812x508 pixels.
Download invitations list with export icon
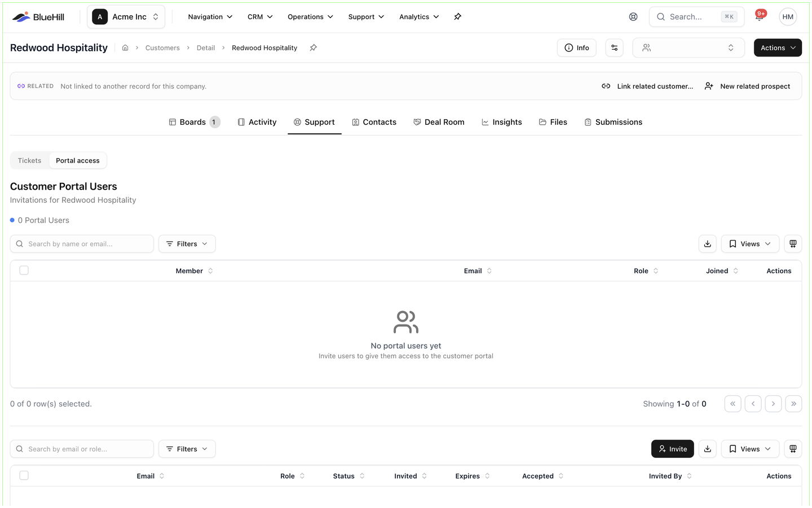click(708, 449)
